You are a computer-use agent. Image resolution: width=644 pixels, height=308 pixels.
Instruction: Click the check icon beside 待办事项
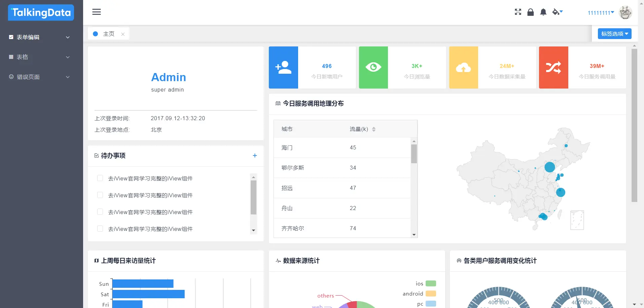pyautogui.click(x=97, y=156)
